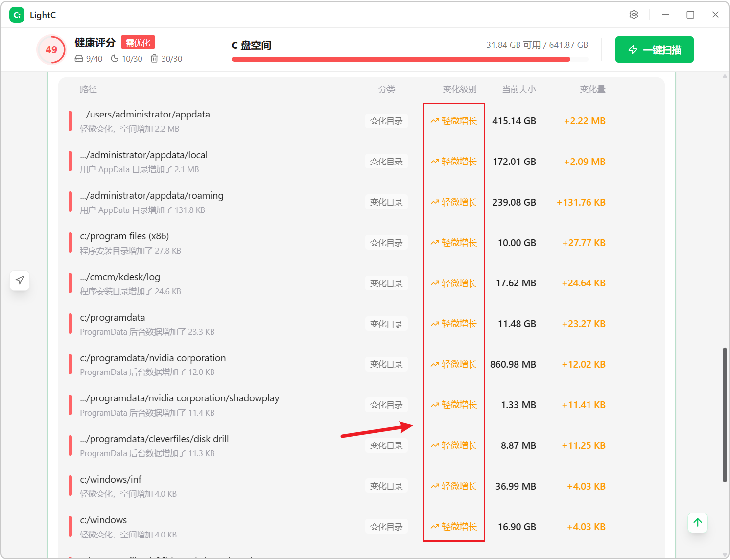Click the scrollbar up arrow
This screenshot has width=730, height=560.
point(725,76)
